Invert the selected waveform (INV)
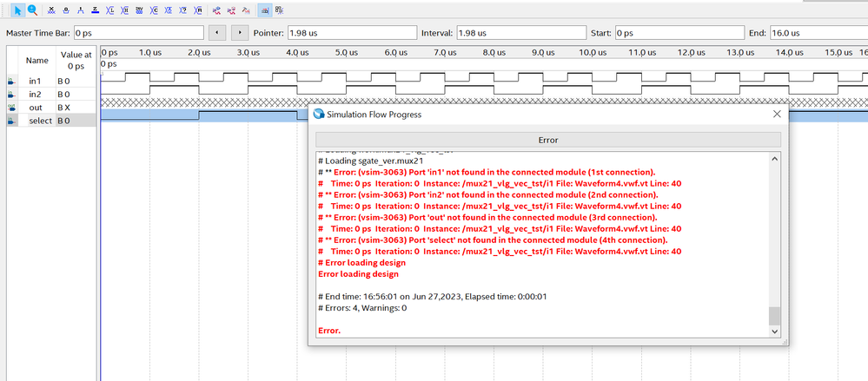This screenshot has width=868, height=381. click(140, 10)
